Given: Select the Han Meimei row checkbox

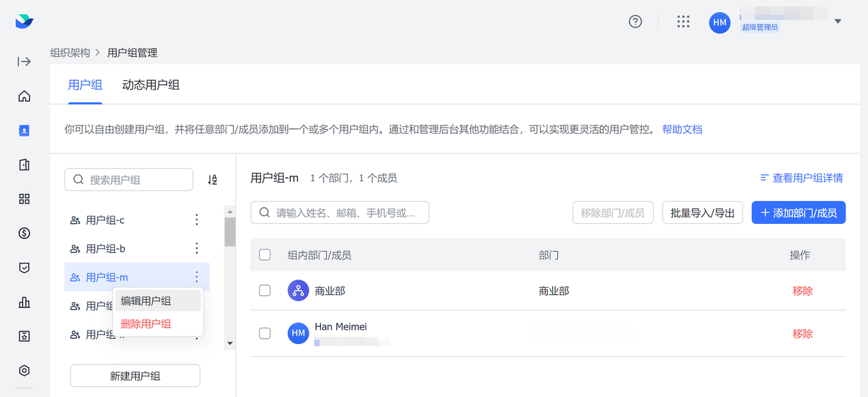Looking at the screenshot, I should [265, 333].
